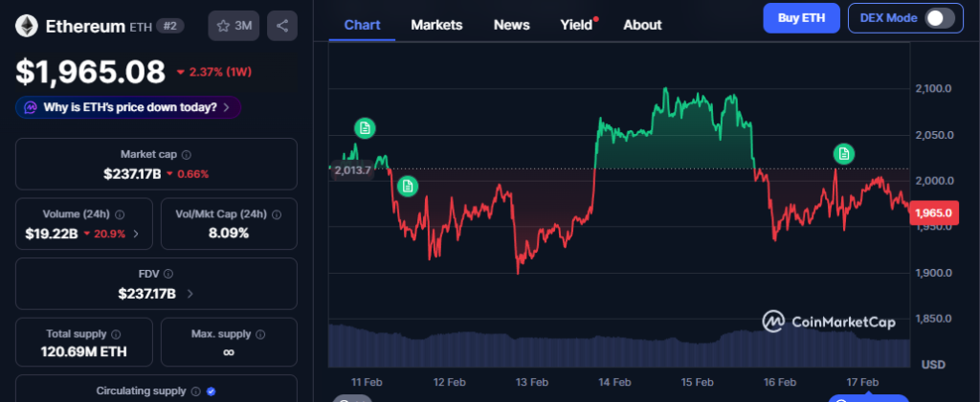980x402 pixels.
Task: Open the News tab
Action: [x=511, y=25]
